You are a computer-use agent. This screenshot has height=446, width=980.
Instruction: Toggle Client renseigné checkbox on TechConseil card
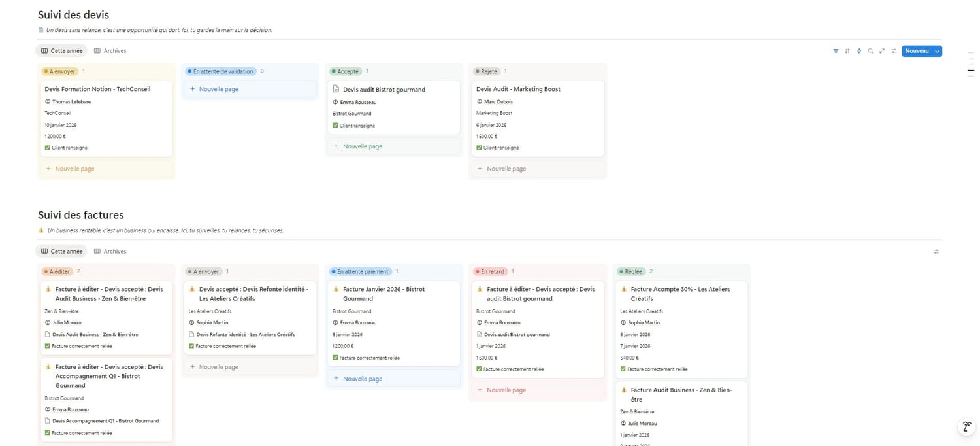[48, 148]
